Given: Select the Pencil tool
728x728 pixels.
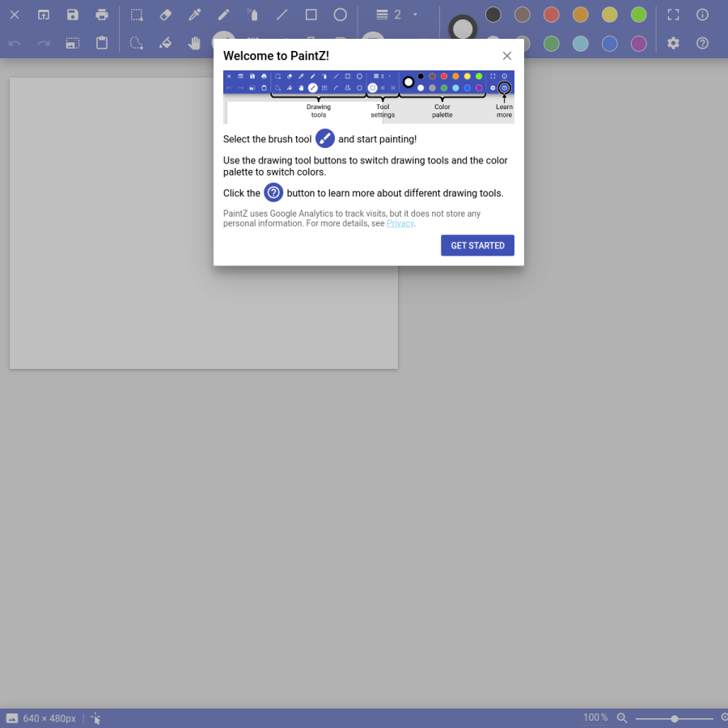Looking at the screenshot, I should click(x=224, y=15).
